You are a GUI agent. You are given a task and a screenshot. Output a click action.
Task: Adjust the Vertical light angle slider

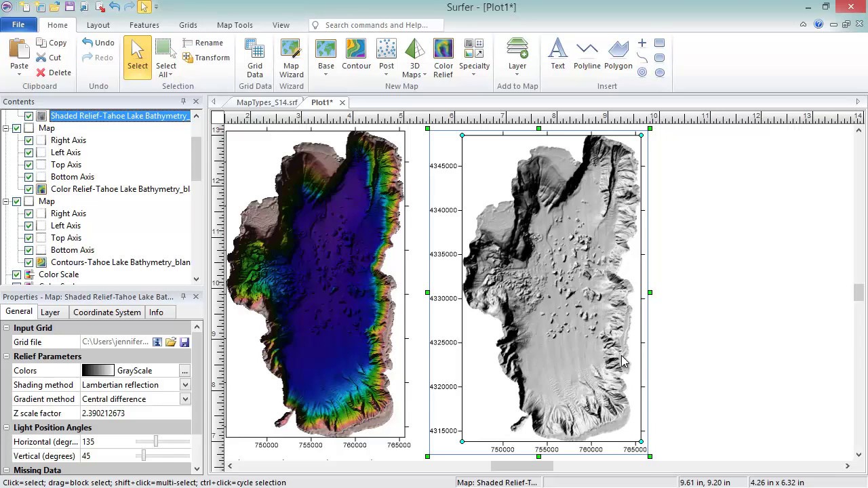(143, 455)
